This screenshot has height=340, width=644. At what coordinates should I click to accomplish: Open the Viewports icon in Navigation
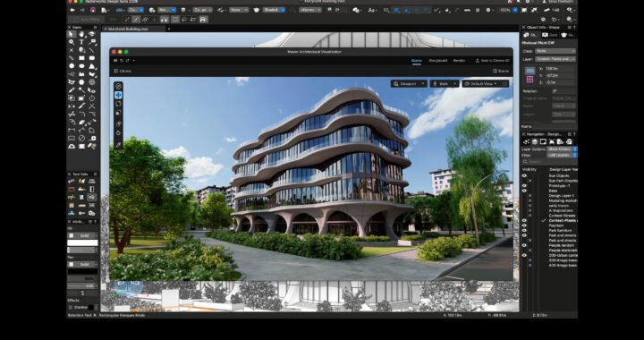tap(552, 141)
